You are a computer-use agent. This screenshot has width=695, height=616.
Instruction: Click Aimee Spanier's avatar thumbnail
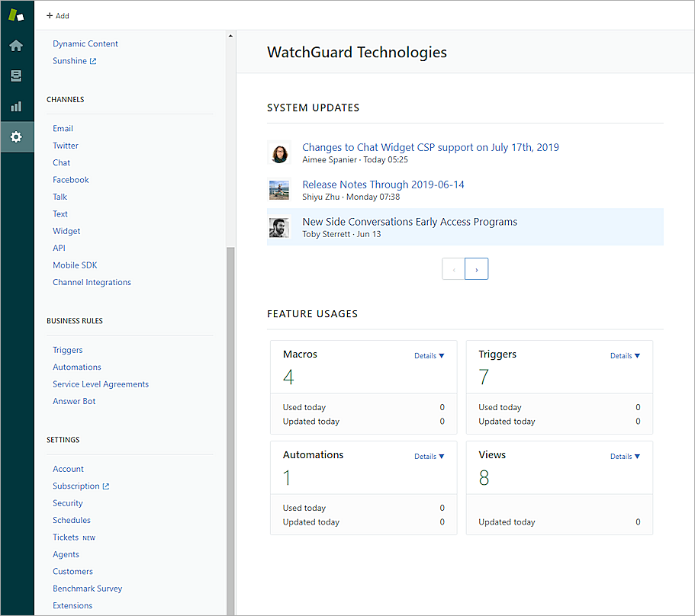[279, 152]
